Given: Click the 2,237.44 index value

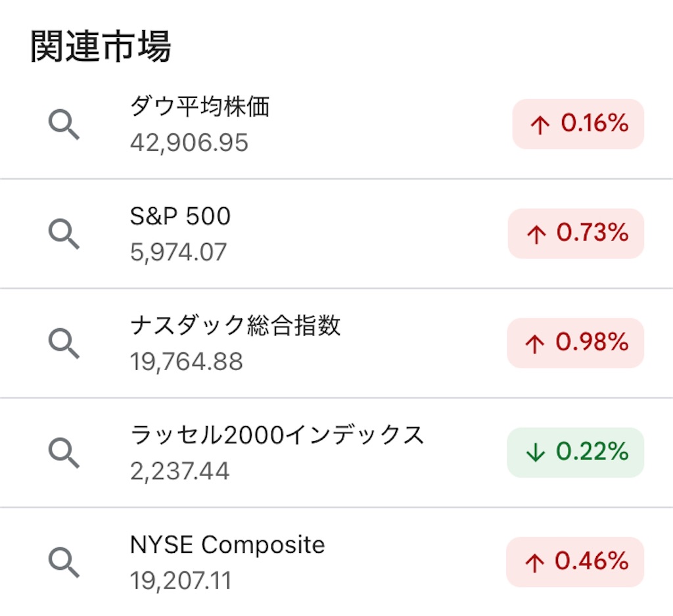Looking at the screenshot, I should (x=180, y=471).
